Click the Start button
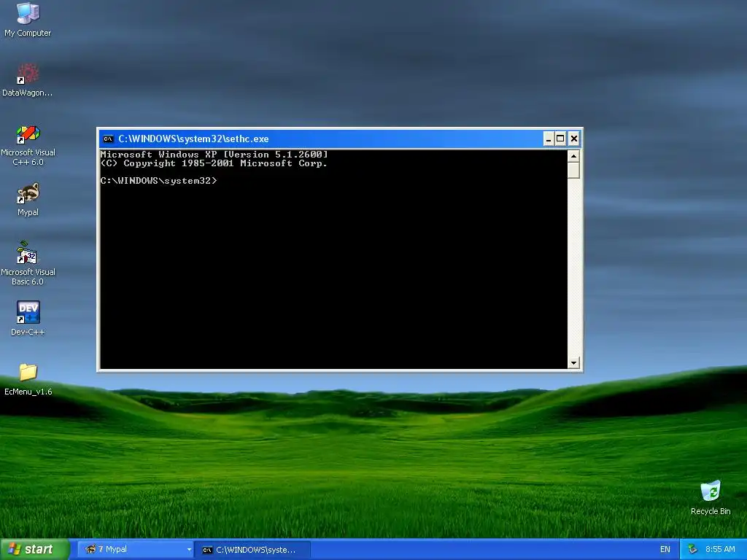Viewport: 747px width, 560px height. [35, 549]
